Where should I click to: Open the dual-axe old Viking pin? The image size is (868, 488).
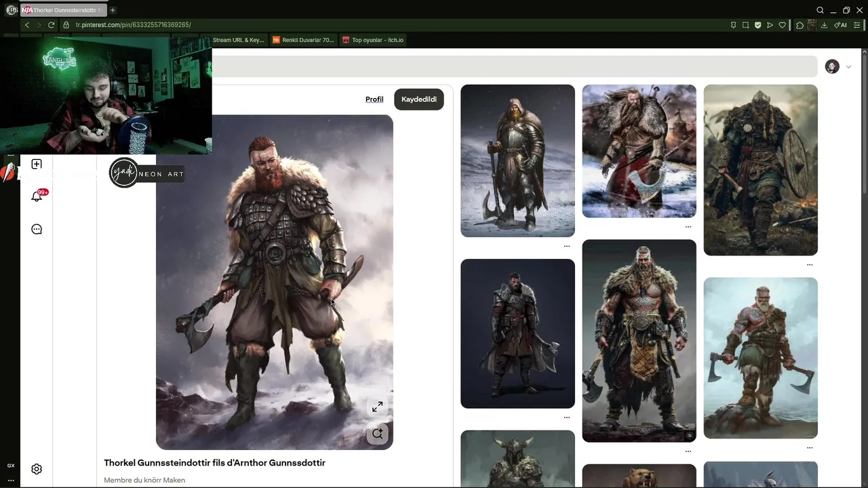[x=760, y=358]
